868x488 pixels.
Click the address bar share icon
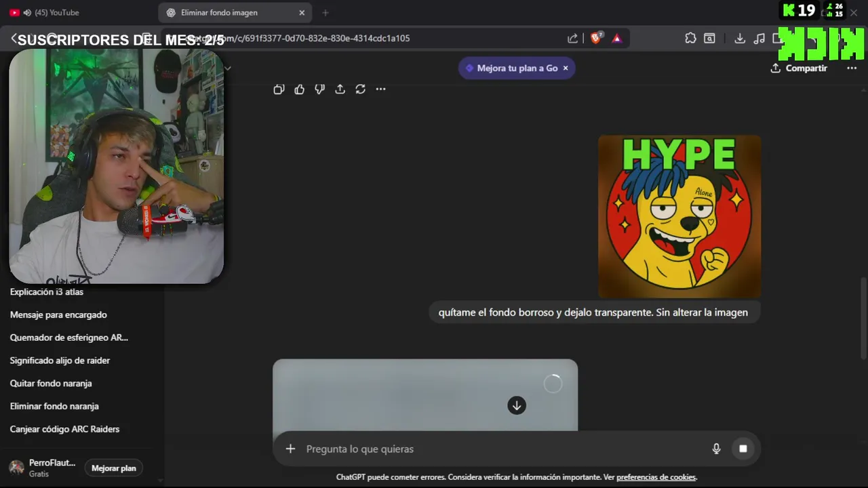pyautogui.click(x=573, y=39)
